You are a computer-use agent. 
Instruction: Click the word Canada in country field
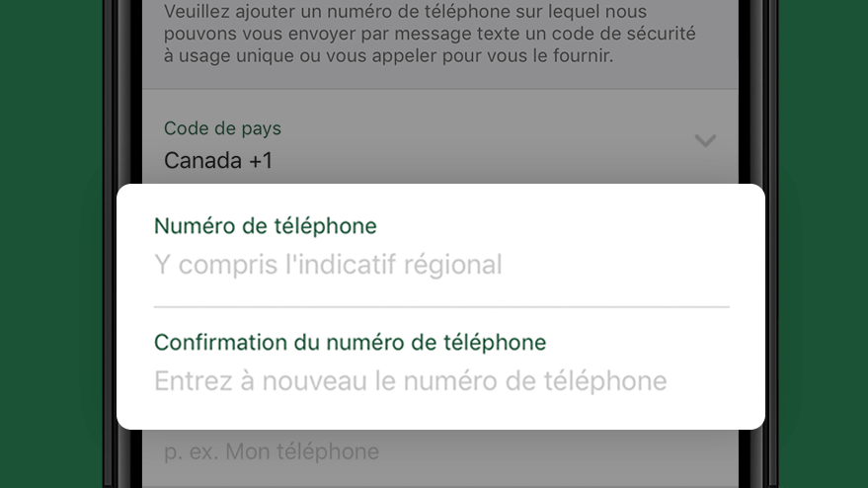(202, 161)
